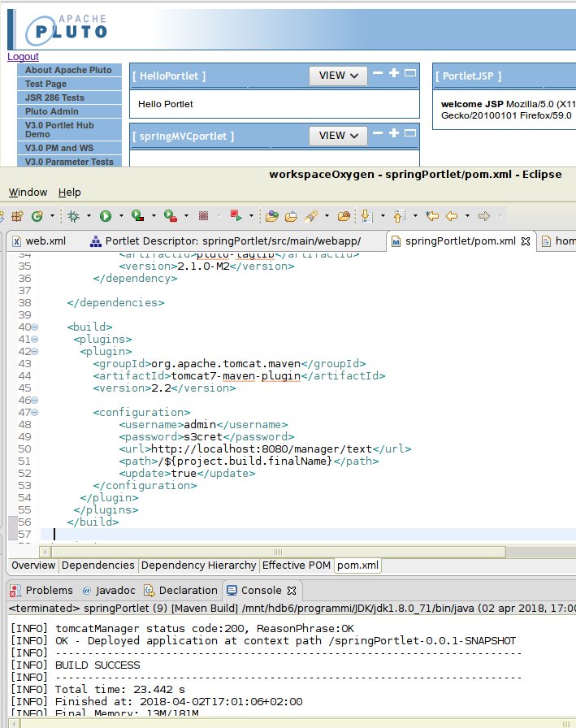Viewport: 576px width, 728px height.
Task: Switch to the Problems view tab
Action: pos(41,591)
